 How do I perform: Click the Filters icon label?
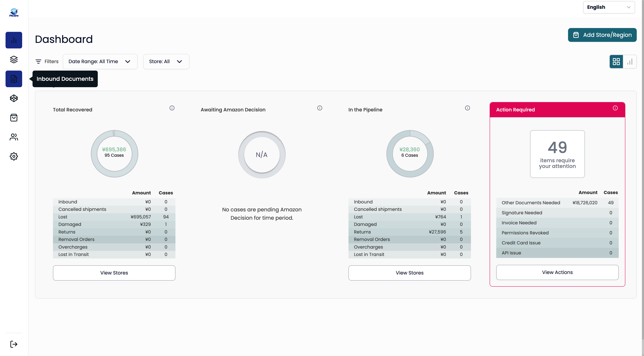(47, 62)
